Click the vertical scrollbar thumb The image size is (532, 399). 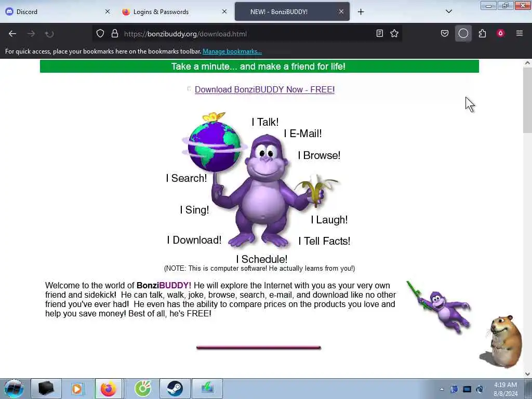tap(527, 100)
